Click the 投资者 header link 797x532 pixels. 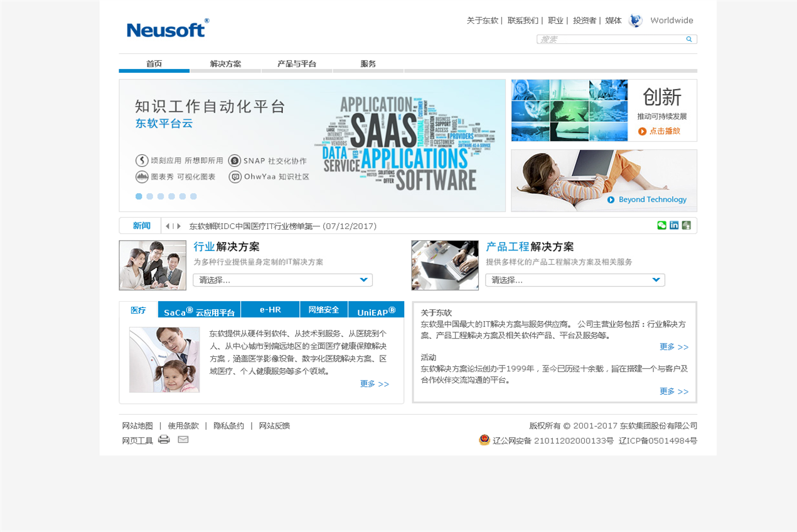(584, 21)
